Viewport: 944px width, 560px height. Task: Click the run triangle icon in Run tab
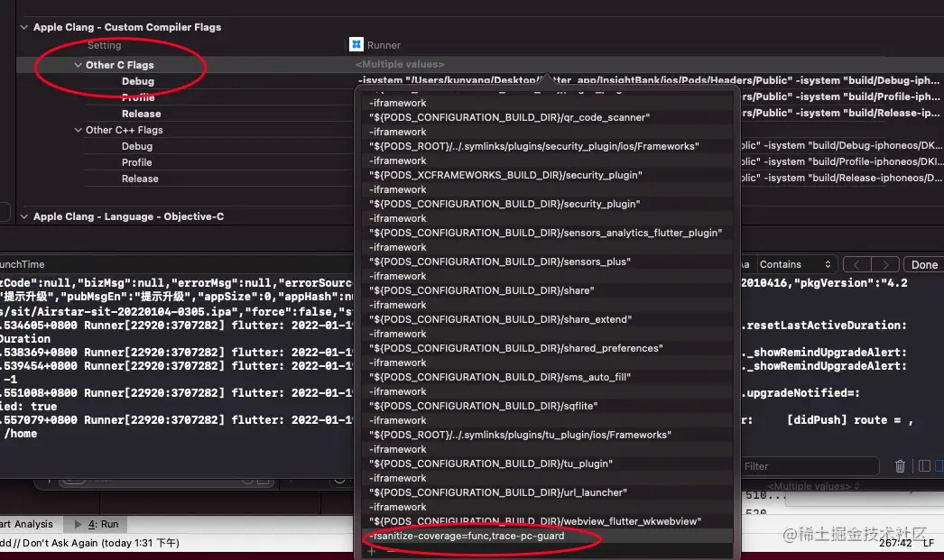78,525
